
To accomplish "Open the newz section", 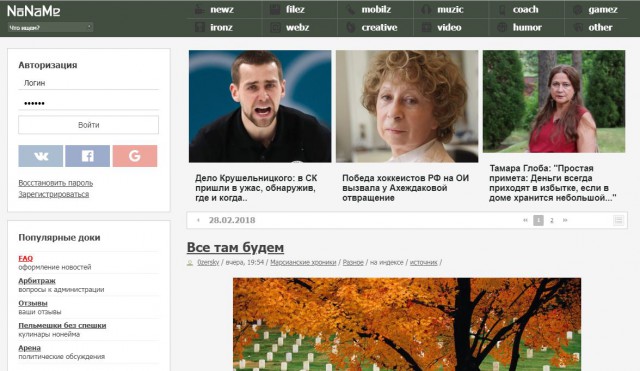I will [x=222, y=9].
